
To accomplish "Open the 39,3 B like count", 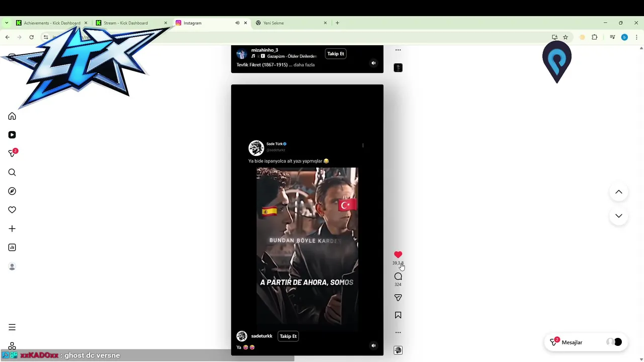I will (x=398, y=263).
